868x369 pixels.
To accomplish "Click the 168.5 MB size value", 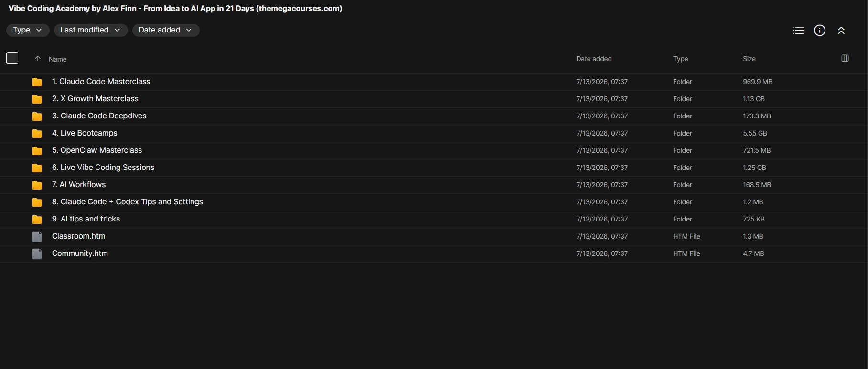I will [x=757, y=185].
